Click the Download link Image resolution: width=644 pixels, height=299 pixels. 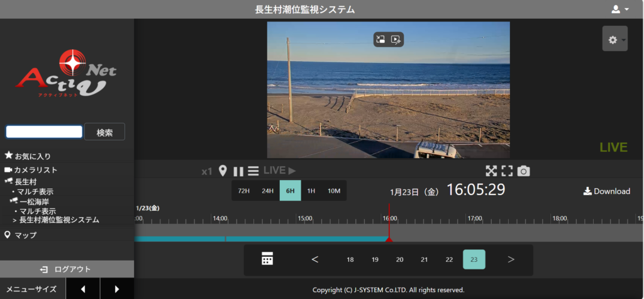(x=606, y=191)
